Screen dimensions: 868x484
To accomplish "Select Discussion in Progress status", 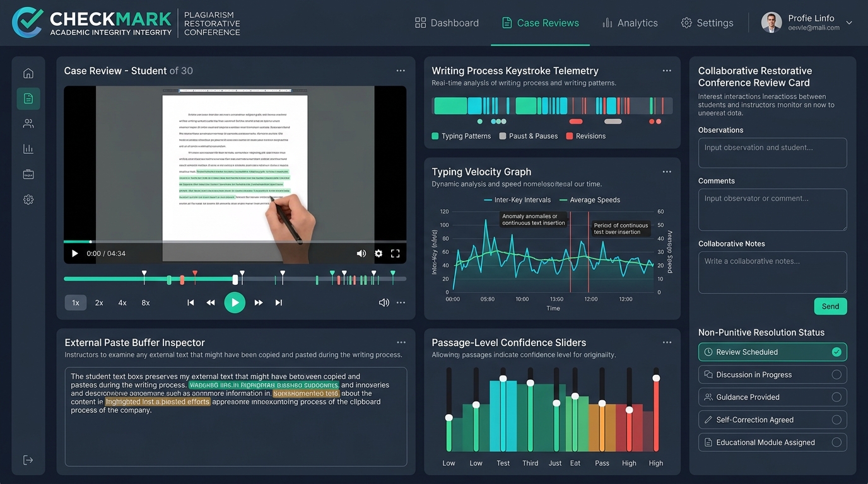I will [x=772, y=374].
